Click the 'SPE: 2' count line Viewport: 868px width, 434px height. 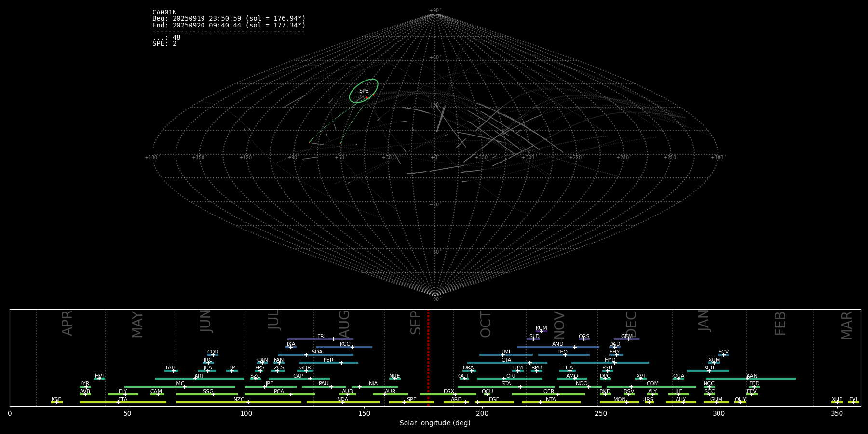[164, 44]
